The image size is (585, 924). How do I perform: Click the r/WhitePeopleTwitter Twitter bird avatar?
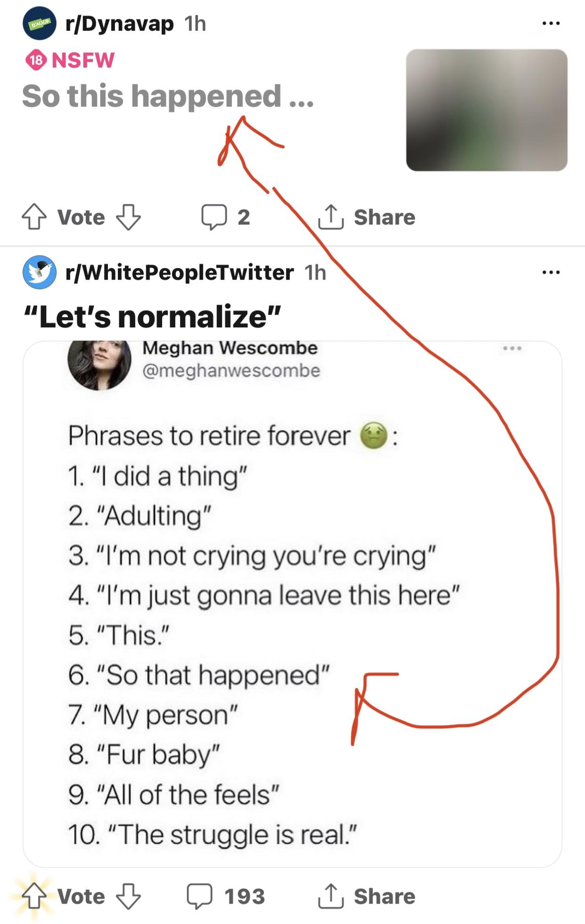(39, 273)
